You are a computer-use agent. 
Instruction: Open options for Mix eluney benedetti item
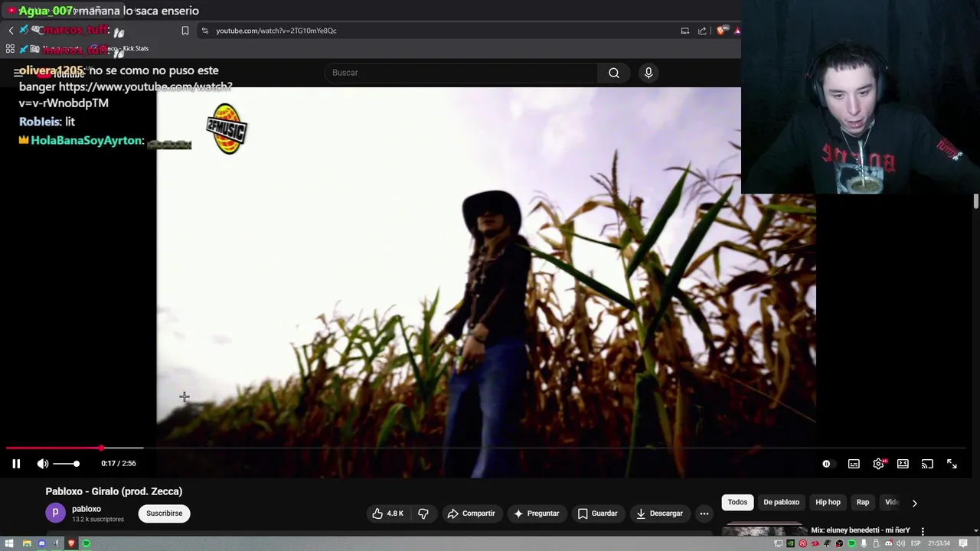coord(923,531)
